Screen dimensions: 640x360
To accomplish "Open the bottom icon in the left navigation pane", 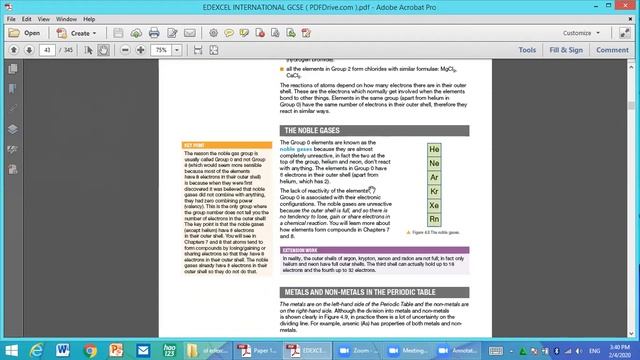I will click(13, 169).
